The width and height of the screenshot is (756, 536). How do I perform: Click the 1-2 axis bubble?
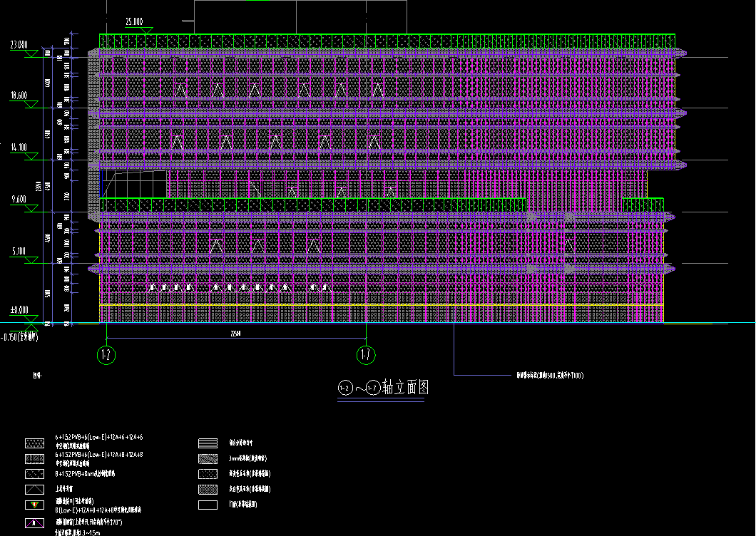coord(106,354)
